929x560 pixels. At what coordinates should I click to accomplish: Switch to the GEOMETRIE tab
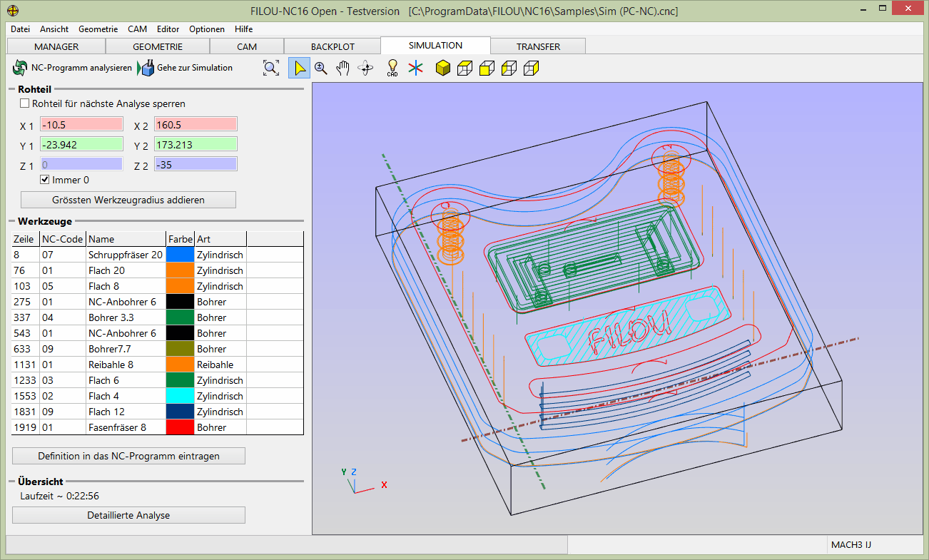pyautogui.click(x=158, y=46)
